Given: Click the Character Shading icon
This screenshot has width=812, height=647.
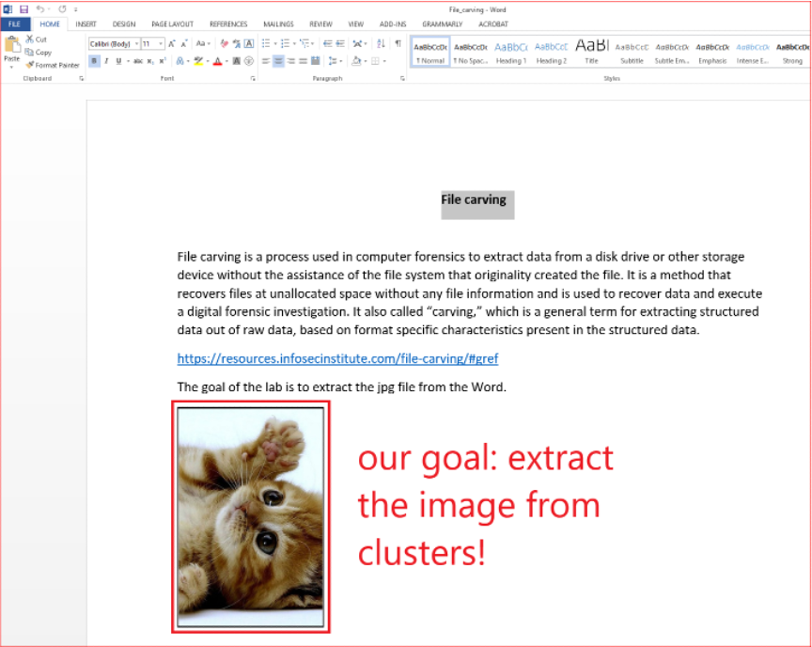Looking at the screenshot, I should pyautogui.click(x=237, y=61).
